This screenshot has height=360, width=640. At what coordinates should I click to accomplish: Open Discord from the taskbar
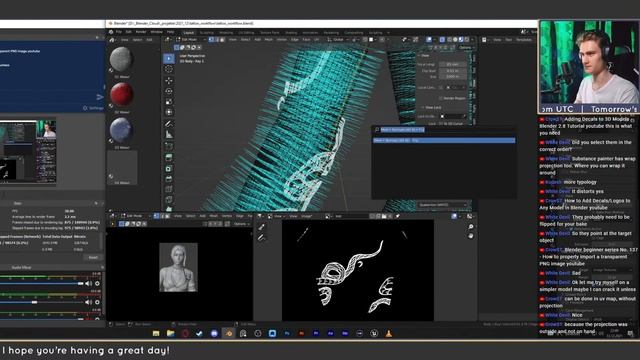click(214, 333)
